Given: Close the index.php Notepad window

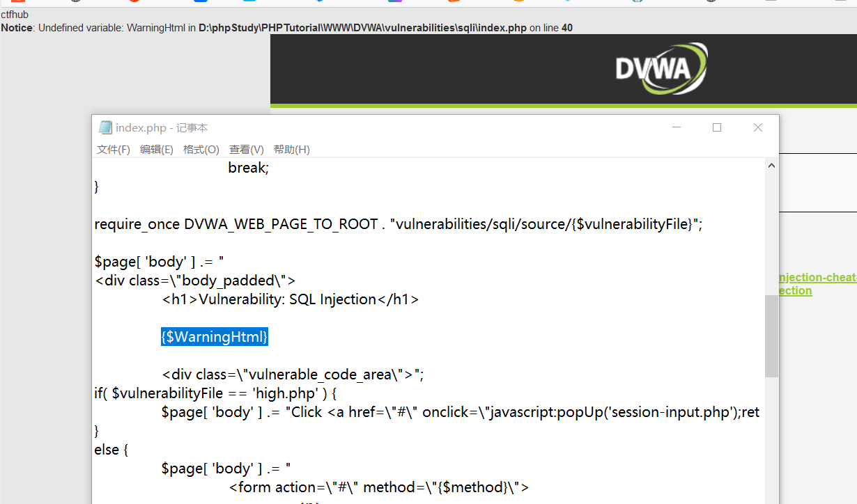Looking at the screenshot, I should click(x=758, y=127).
